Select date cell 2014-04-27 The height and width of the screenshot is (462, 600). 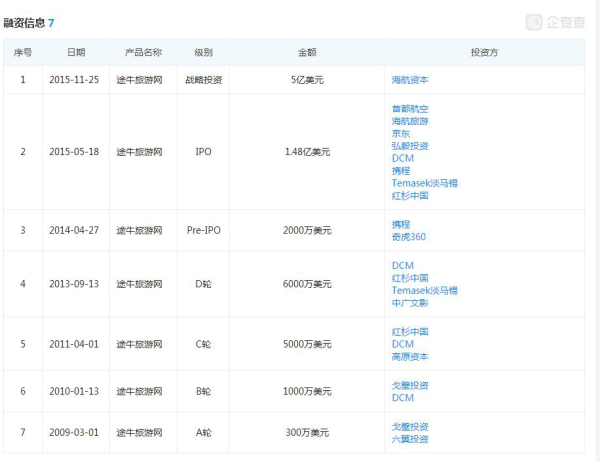(74, 230)
